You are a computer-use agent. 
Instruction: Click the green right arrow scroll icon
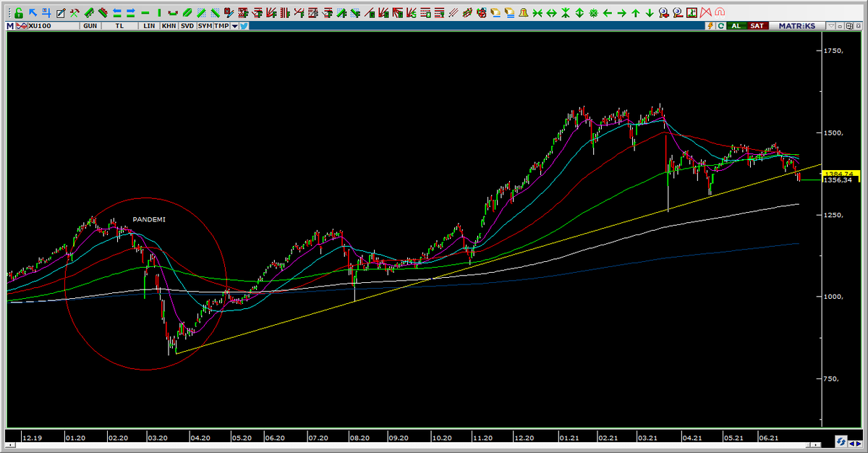[x=621, y=12]
